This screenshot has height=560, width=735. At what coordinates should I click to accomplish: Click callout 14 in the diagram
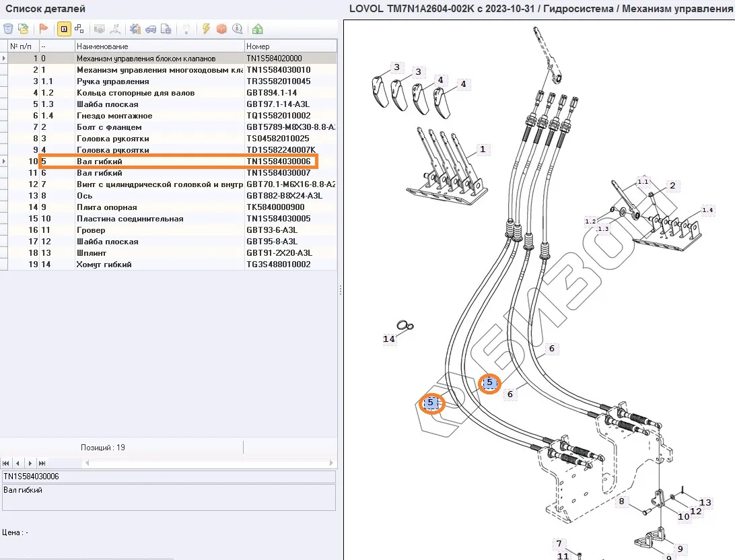[x=389, y=339]
